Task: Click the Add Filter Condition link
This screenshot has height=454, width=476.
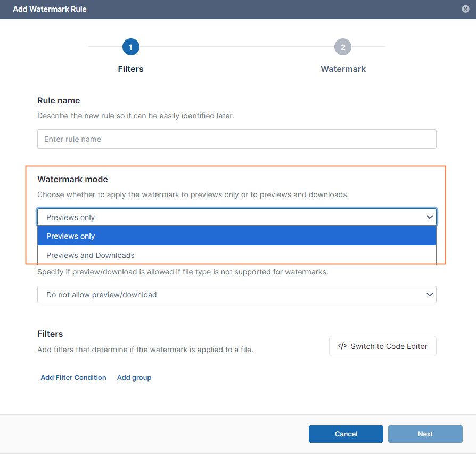Action: click(73, 377)
